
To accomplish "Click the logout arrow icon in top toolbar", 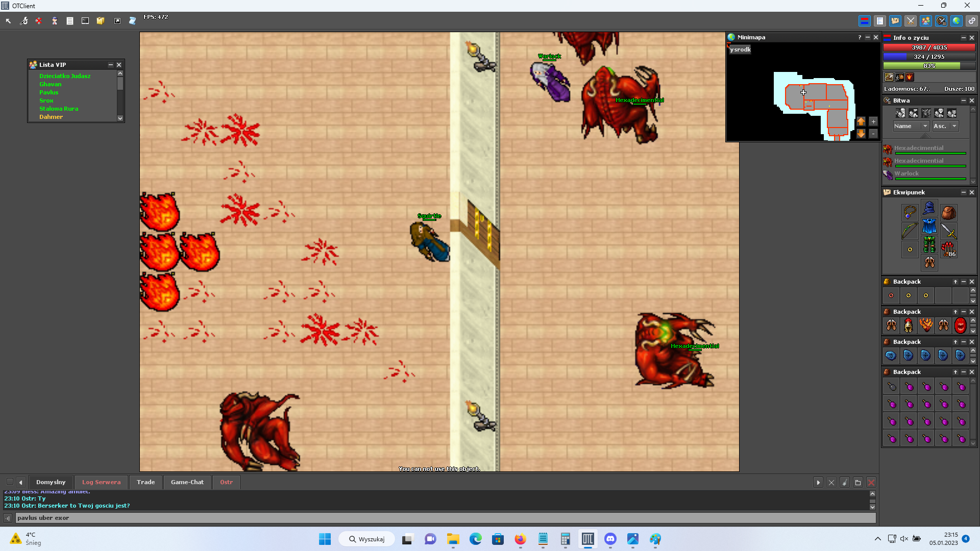I will pos(8,21).
